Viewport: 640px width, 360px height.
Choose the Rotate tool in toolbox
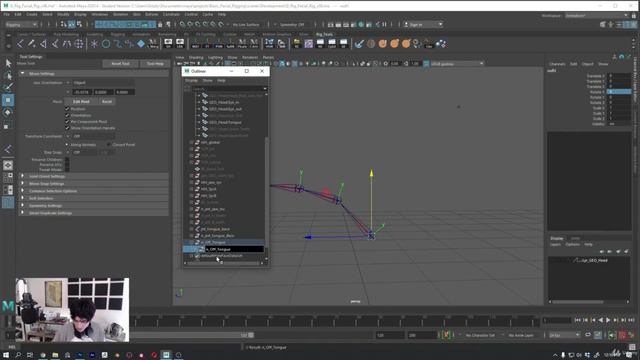8,112
